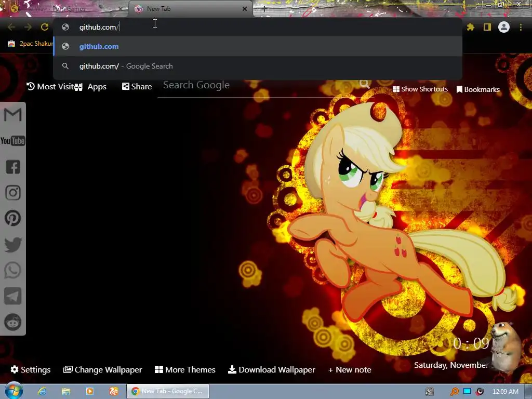The image size is (532, 399).
Task: Open the Chrome profile avatar
Action: click(504, 27)
